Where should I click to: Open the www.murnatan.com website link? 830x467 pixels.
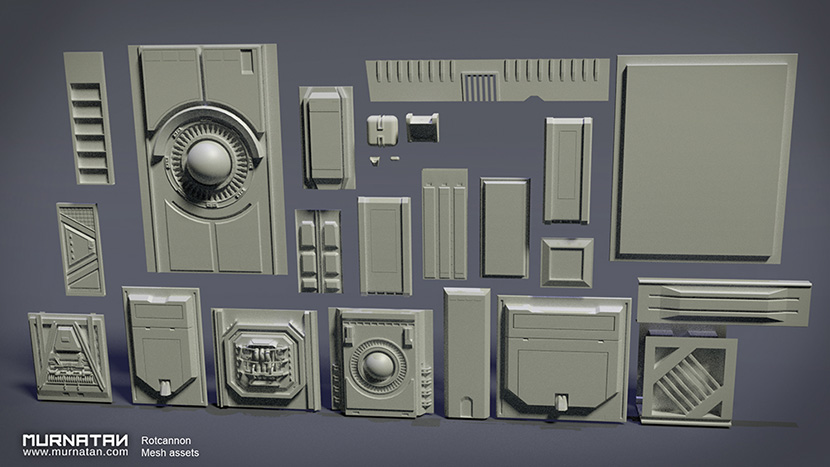[75, 452]
